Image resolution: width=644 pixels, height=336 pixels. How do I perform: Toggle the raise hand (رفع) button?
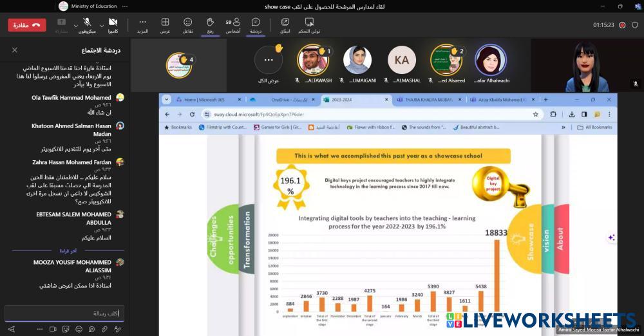[x=210, y=25]
